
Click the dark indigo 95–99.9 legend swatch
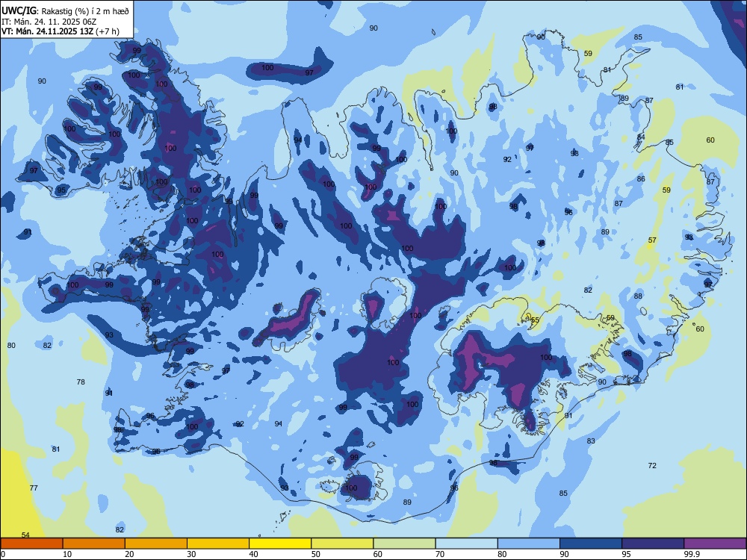(653, 544)
